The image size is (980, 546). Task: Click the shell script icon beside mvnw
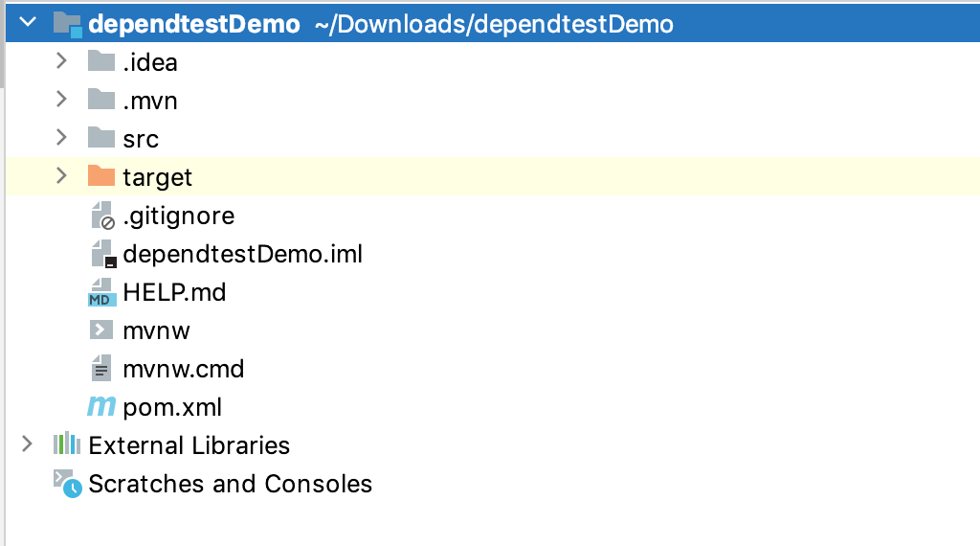101,330
